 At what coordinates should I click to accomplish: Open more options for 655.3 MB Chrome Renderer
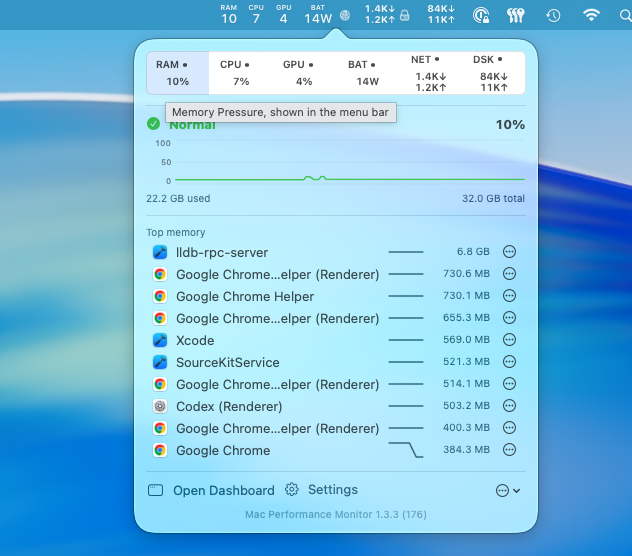pyautogui.click(x=509, y=318)
